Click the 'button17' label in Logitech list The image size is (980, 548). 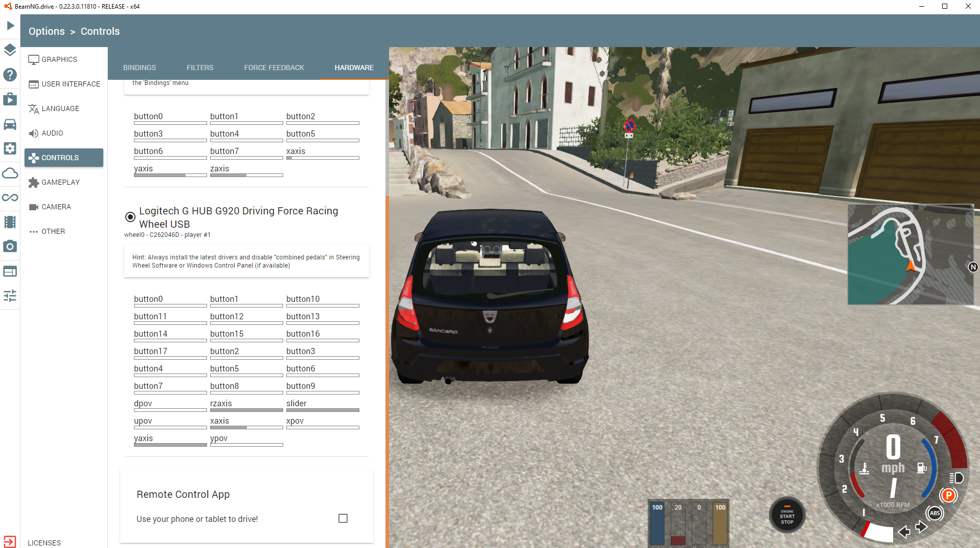[x=151, y=351]
